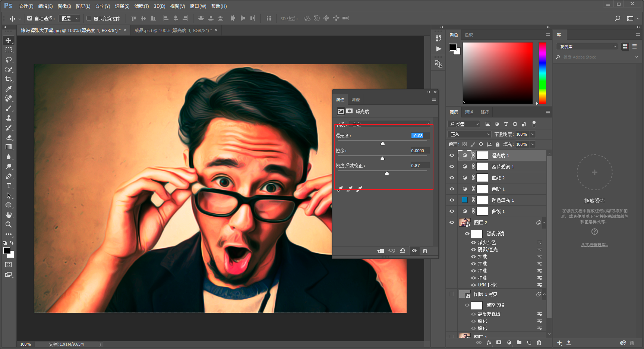Click the search icon in options bar
644x349 pixels.
point(618,18)
